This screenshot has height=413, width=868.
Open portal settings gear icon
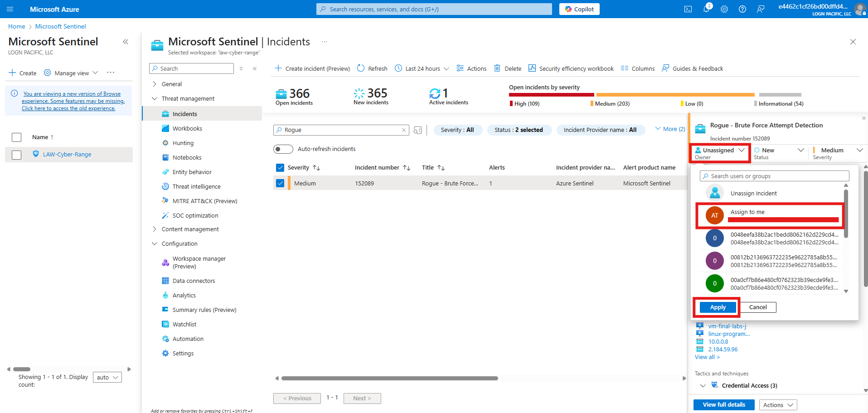(x=724, y=9)
